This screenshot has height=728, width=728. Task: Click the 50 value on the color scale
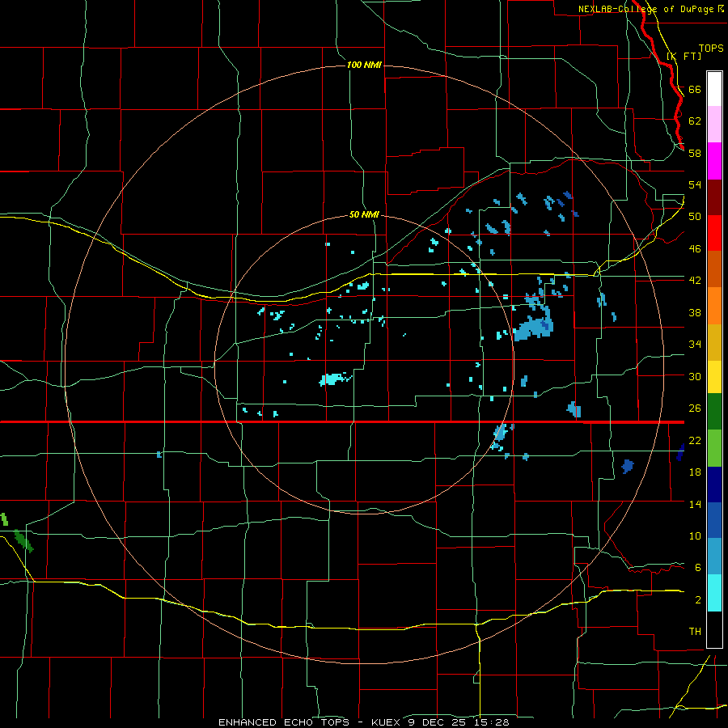[695, 217]
